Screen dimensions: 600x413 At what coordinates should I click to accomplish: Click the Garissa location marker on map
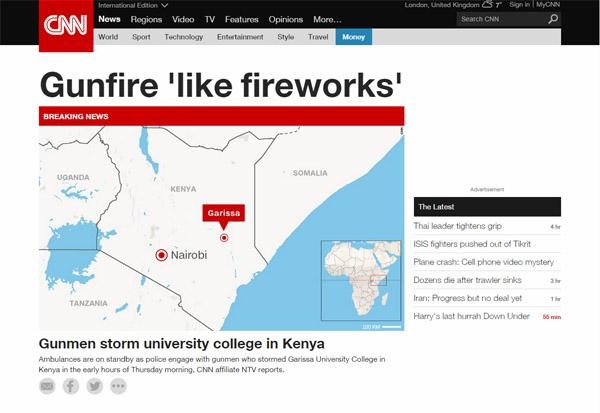224,238
